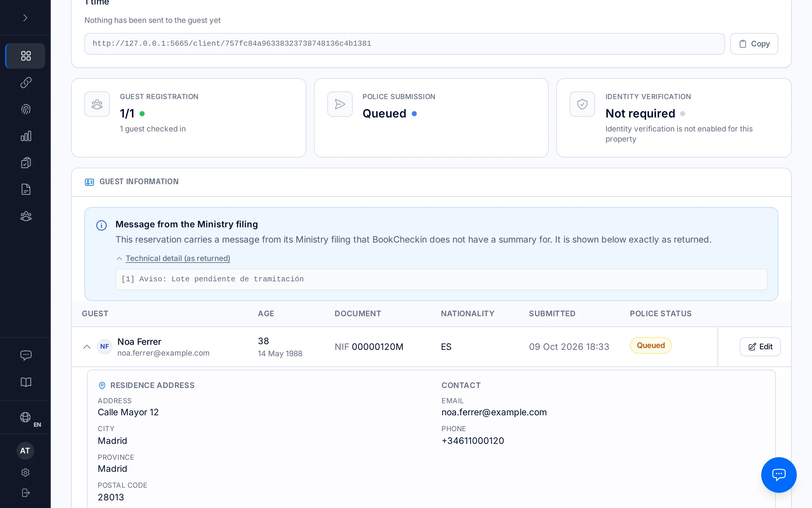
Task: Click the Police Status column header
Action: [x=660, y=313]
